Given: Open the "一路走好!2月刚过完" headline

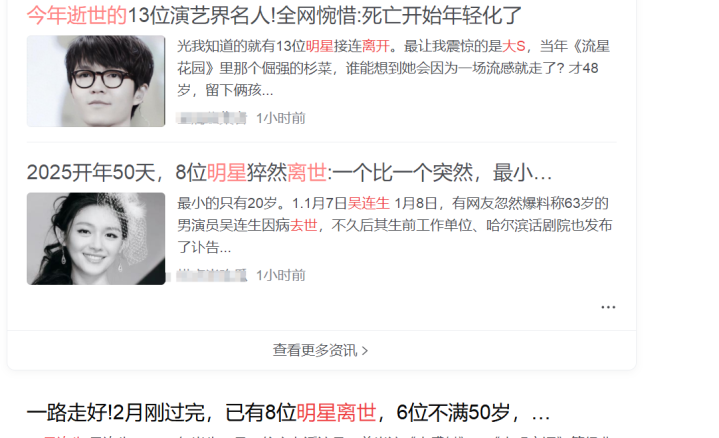Looking at the screenshot, I should pyautogui.click(x=288, y=413).
